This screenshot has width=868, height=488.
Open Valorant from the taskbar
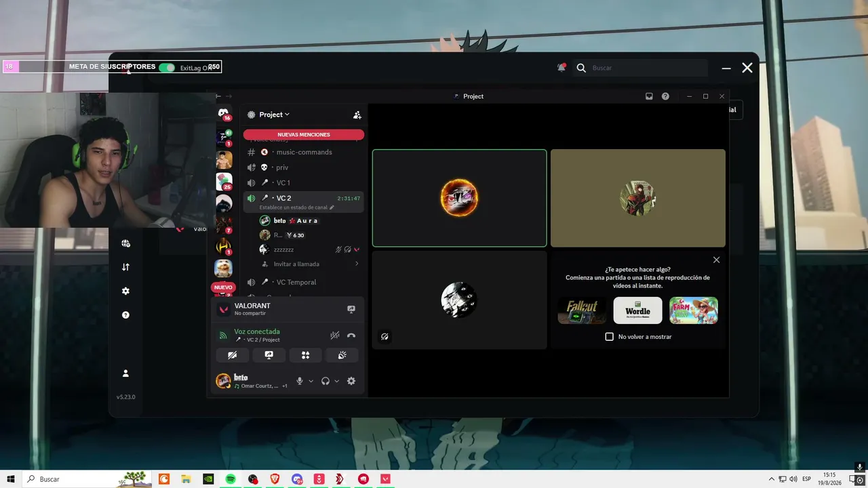386,479
